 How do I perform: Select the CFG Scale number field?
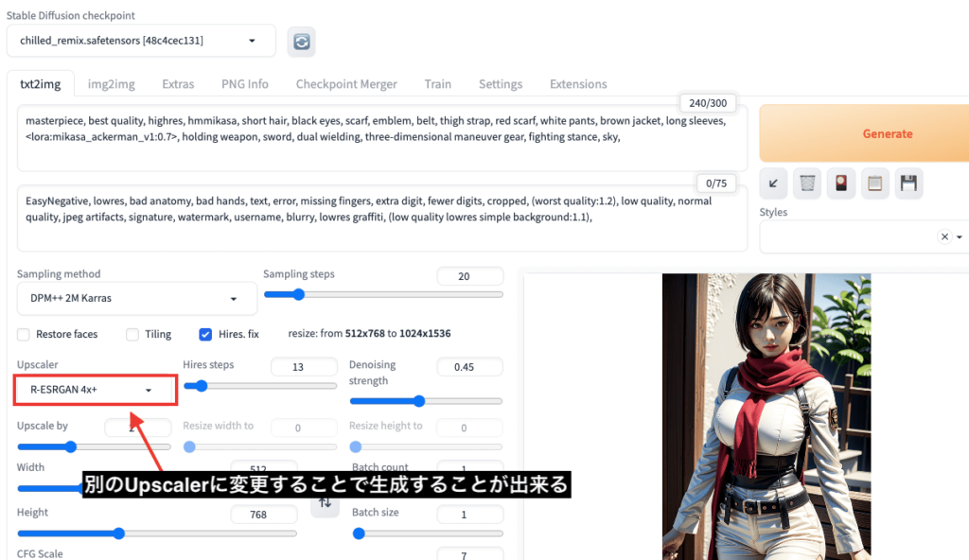[x=469, y=554]
